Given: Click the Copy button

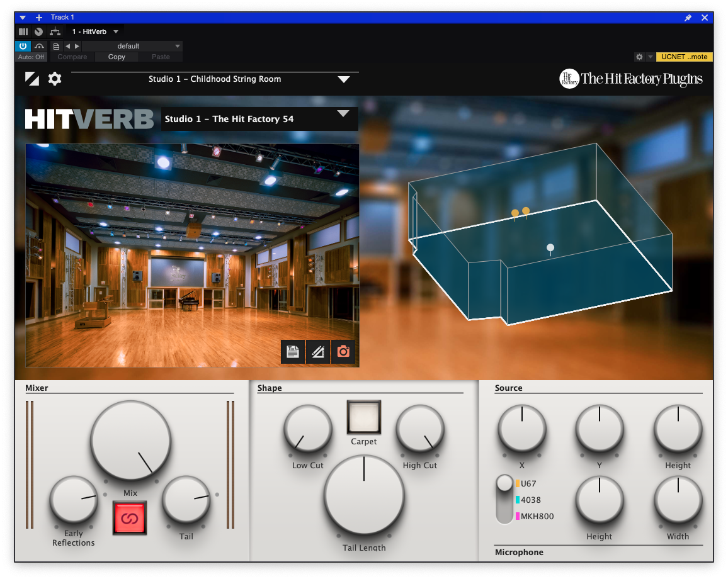Looking at the screenshot, I should [117, 57].
